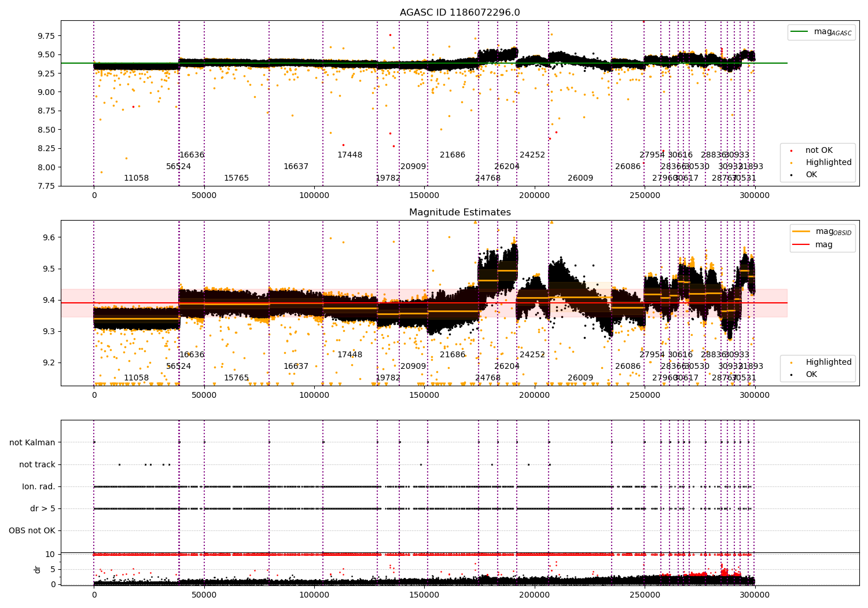The height and width of the screenshot is (608, 868).
Task: Click the 'OBS not OK' y-axis label
Action: [x=32, y=531]
